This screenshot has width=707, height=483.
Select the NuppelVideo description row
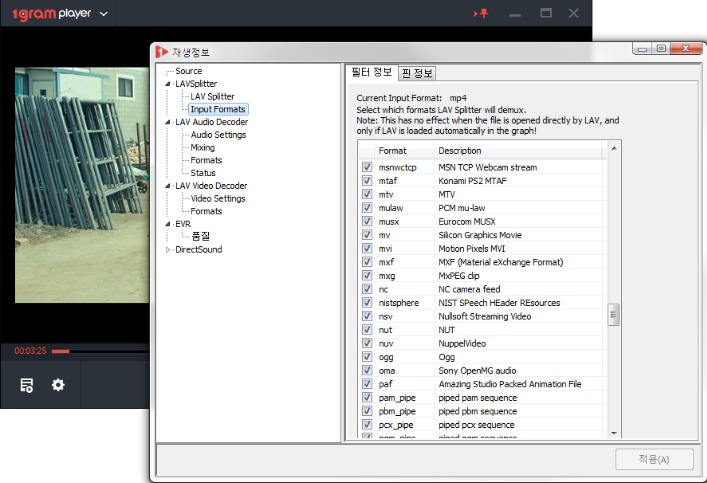click(x=482, y=343)
